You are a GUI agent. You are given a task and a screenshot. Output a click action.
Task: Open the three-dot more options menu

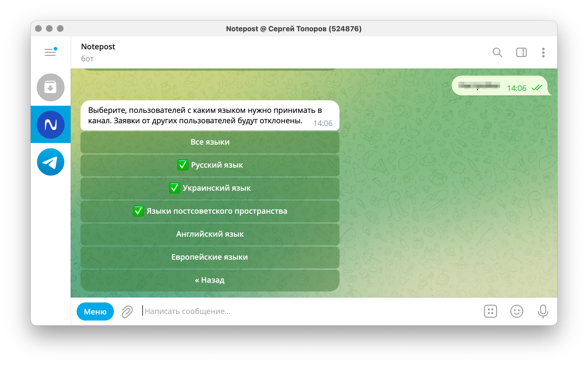tap(543, 52)
